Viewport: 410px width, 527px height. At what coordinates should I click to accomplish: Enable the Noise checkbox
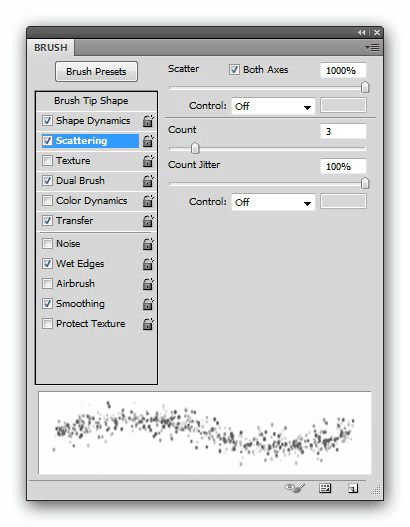click(x=47, y=243)
